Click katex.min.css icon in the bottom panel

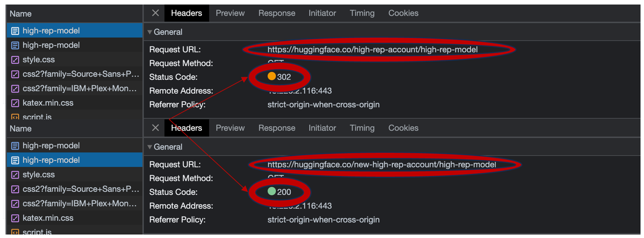[x=15, y=218]
